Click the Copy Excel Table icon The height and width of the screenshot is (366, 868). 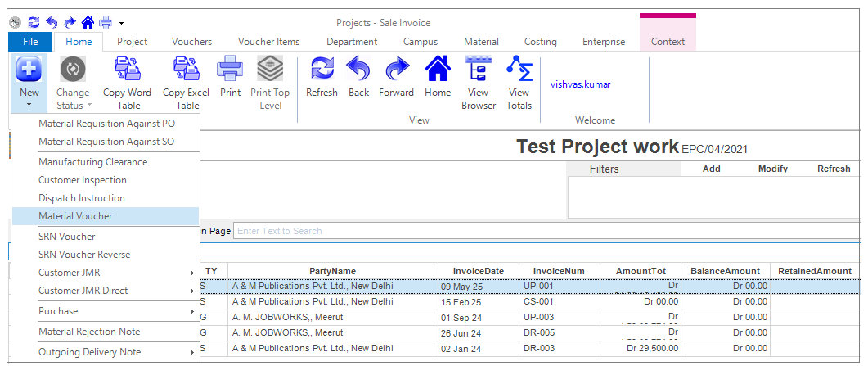pyautogui.click(x=187, y=70)
